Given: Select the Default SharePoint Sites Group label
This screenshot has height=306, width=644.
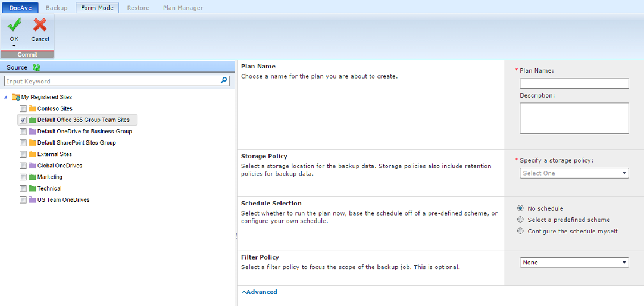Looking at the screenshot, I should click(76, 143).
